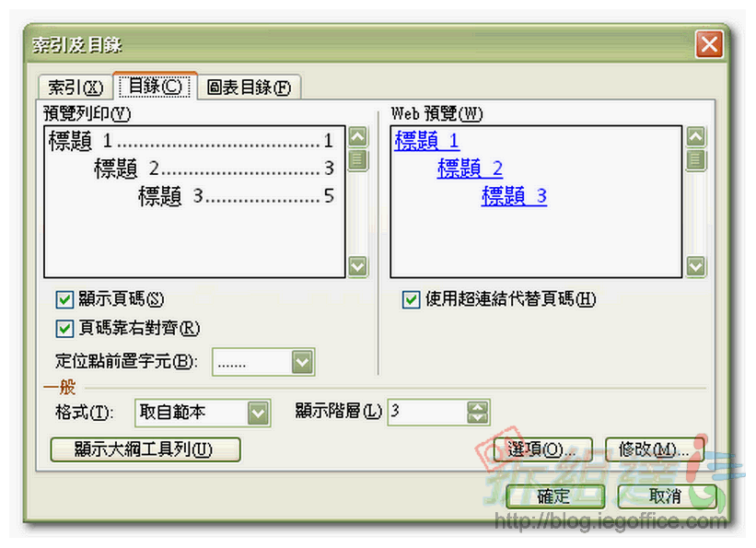This screenshot has height=548, width=756.
Task: Click 標題 2 entry in print preview
Action: [214, 169]
